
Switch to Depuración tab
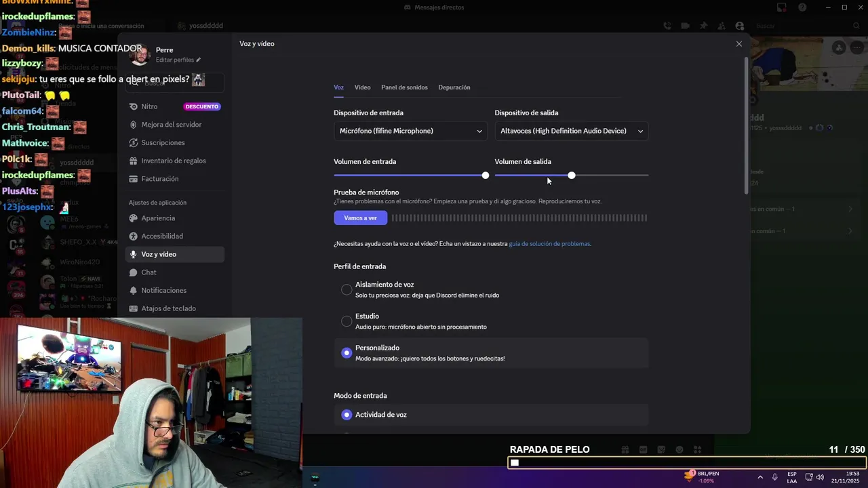pyautogui.click(x=454, y=87)
